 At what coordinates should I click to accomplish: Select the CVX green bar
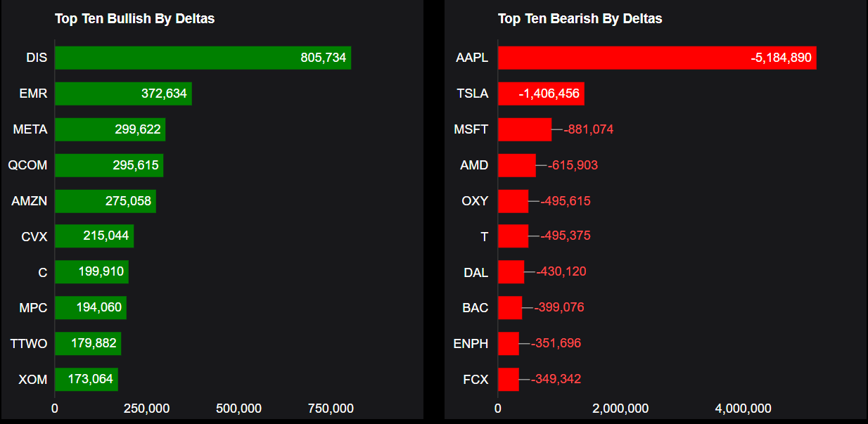click(x=94, y=236)
